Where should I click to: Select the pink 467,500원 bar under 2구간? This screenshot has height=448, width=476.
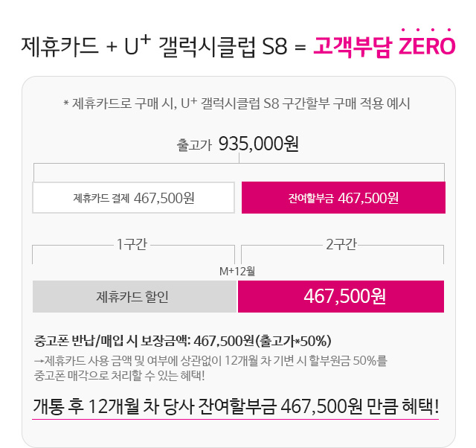pos(341,296)
